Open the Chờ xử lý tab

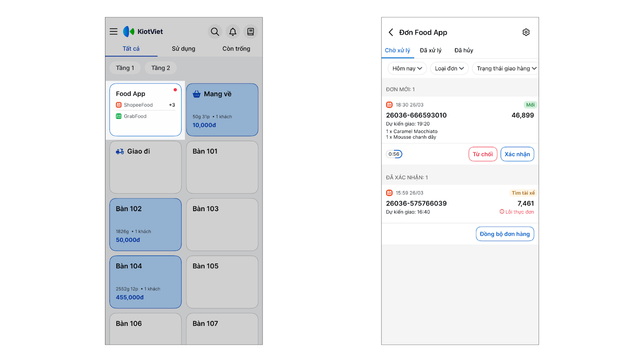click(x=398, y=50)
